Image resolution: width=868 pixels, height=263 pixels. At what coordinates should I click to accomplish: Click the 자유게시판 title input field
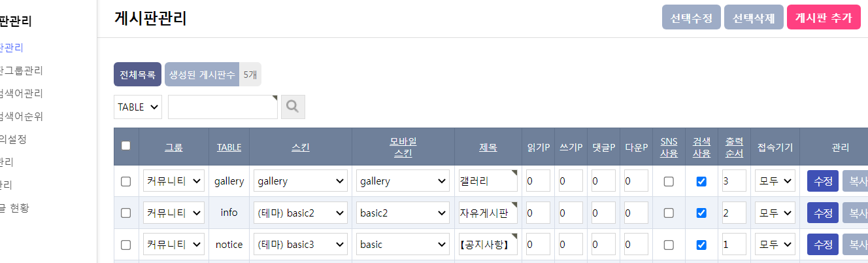488,213
